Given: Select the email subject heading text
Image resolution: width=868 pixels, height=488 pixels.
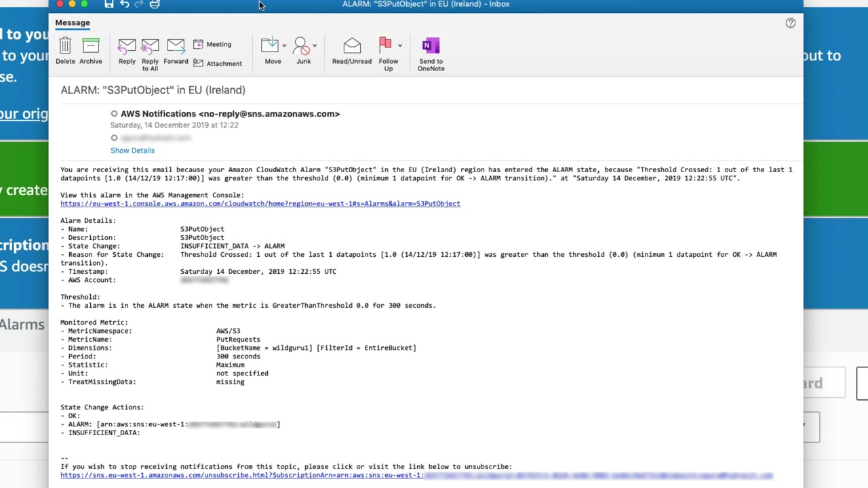Looking at the screenshot, I should 153,89.
